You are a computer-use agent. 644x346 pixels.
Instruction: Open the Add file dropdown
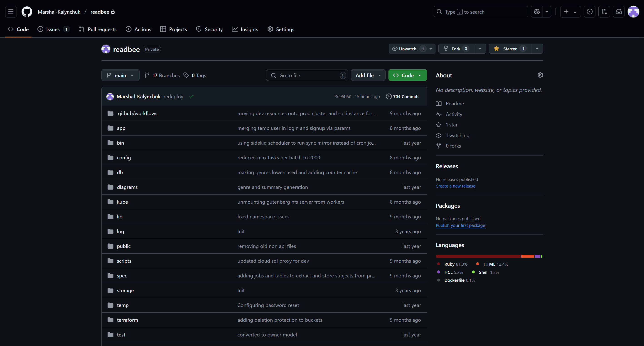tap(368, 75)
